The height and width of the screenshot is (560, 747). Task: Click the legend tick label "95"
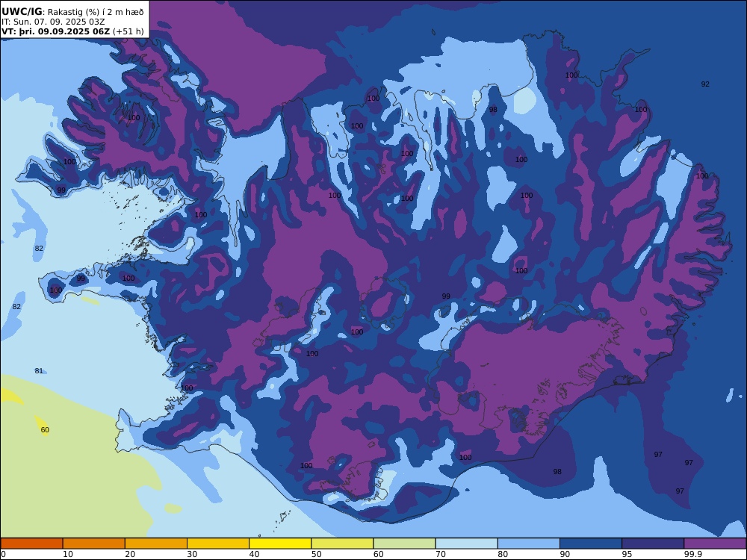[x=627, y=554]
